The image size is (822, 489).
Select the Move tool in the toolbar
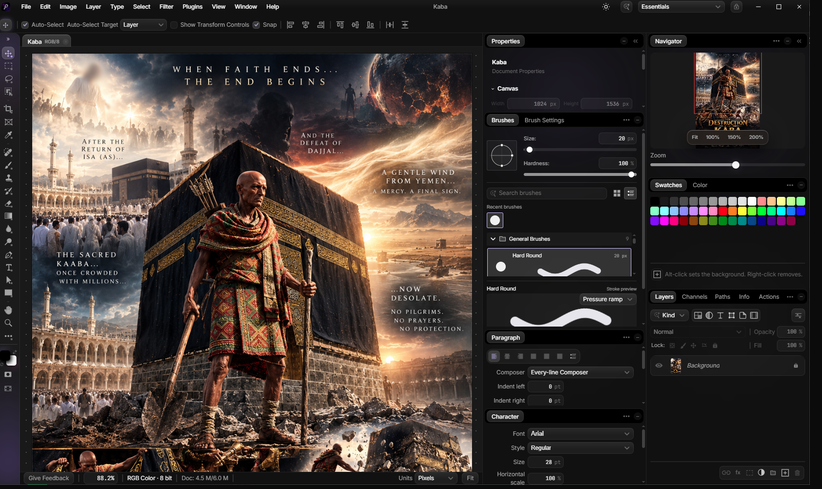coord(8,53)
